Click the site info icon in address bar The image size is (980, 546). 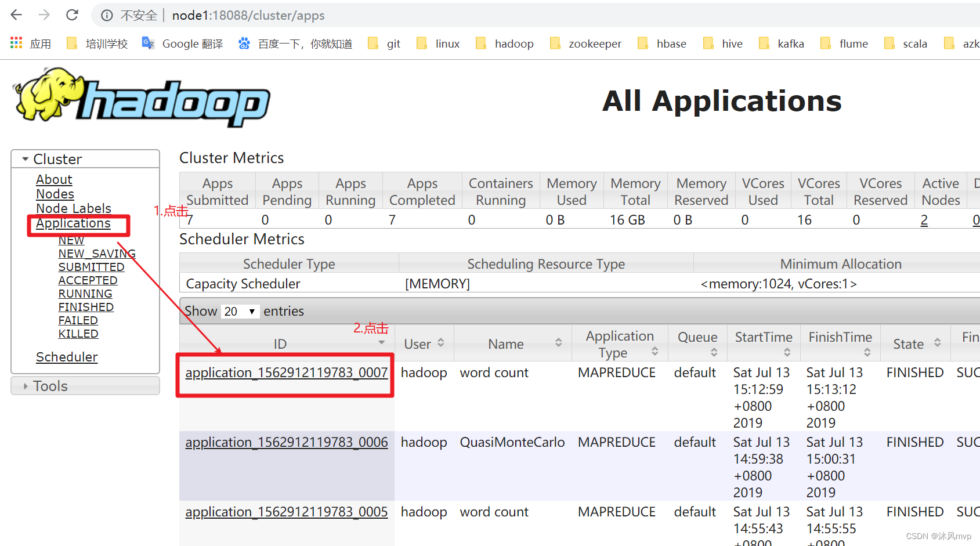107,16
